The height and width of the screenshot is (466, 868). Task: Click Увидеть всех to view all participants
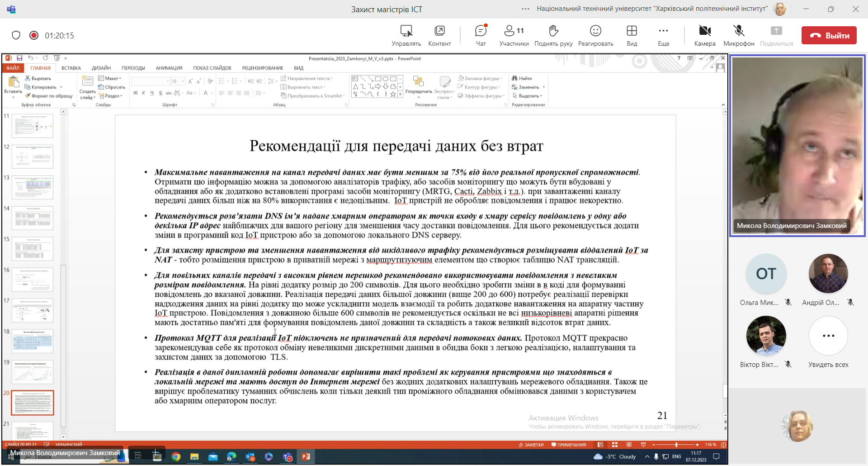pos(828,342)
